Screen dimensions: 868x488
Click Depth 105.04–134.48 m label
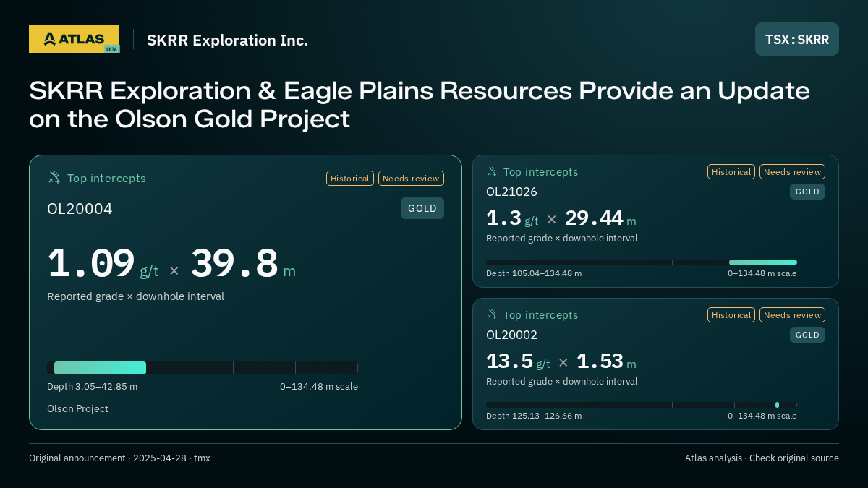tap(534, 273)
